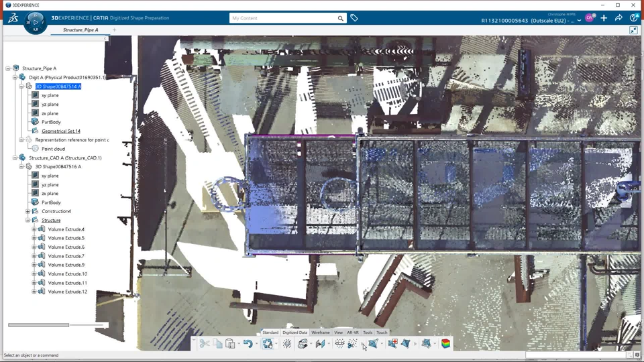
Task: Open dropdown arrow next to align planes icon
Action: click(x=329, y=344)
